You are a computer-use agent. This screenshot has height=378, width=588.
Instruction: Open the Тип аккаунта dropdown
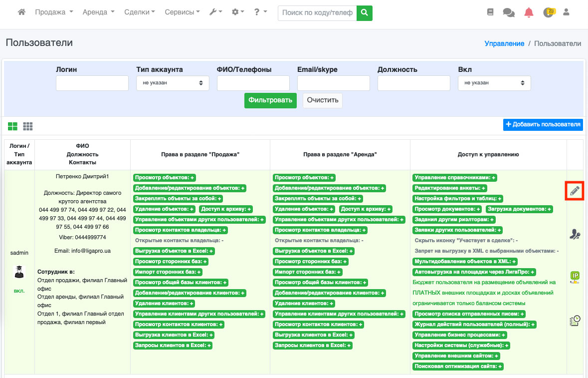pos(173,83)
